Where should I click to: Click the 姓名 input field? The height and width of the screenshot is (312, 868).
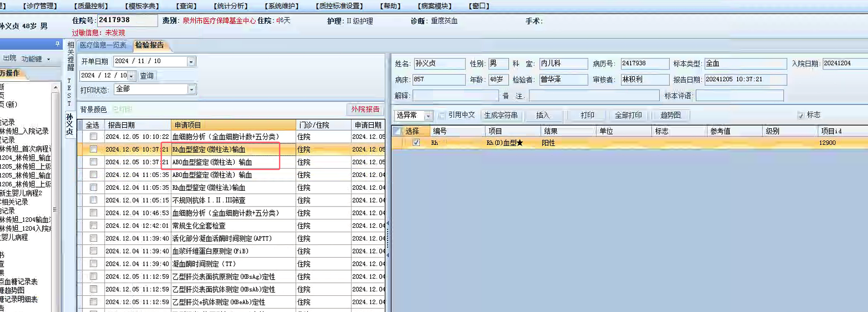(x=439, y=64)
